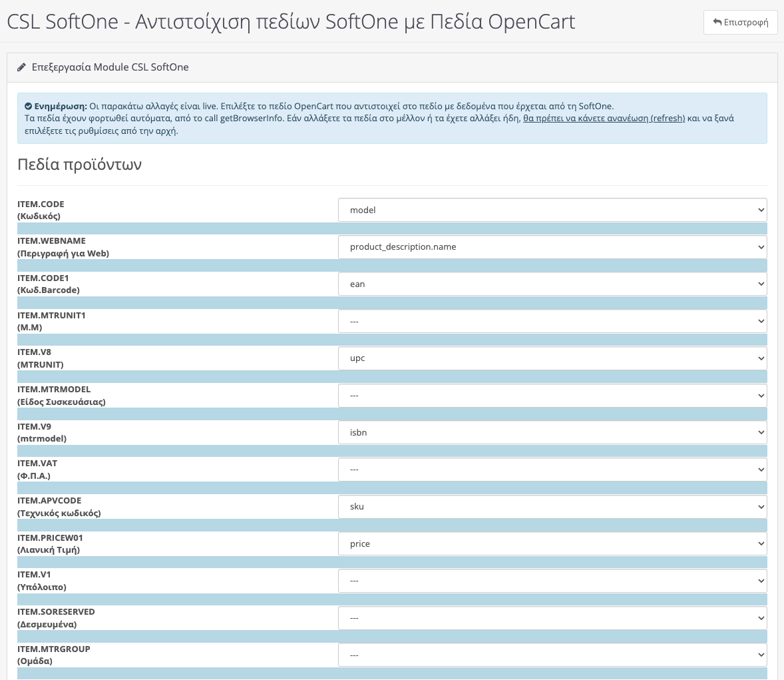Click the ITEM.SORESERVED (Δεσμευμένα) label

[x=56, y=618]
